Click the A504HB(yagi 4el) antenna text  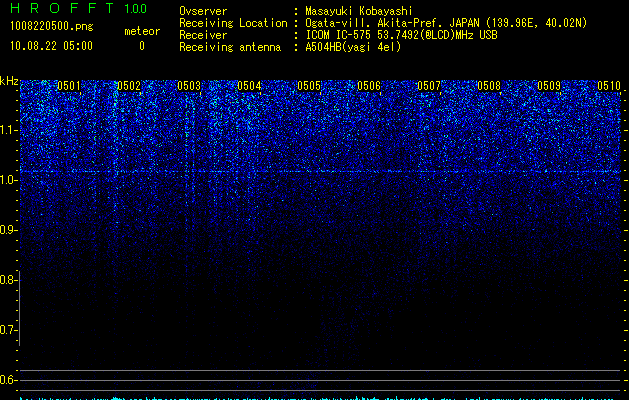[353, 47]
